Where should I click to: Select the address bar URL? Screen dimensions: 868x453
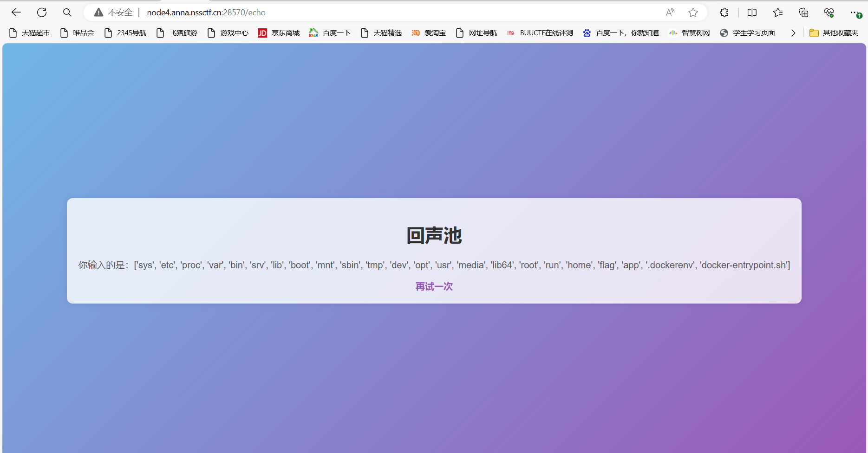(x=206, y=13)
